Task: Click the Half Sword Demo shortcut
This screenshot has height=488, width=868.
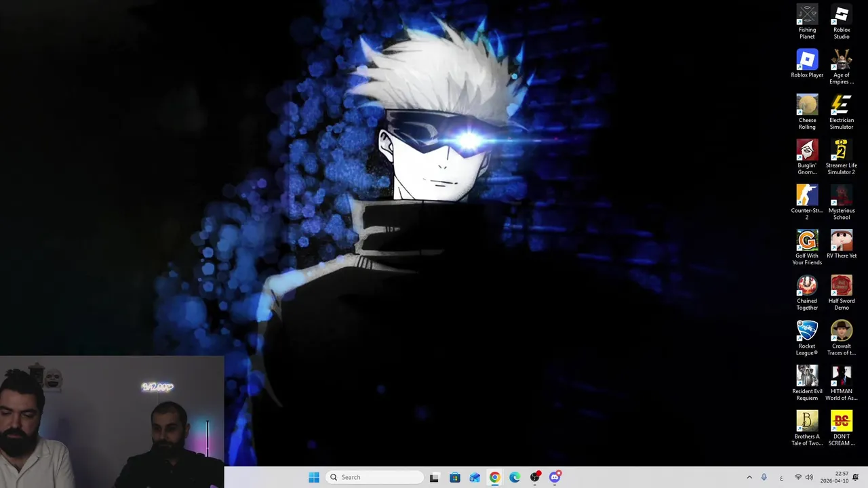Action: tap(842, 293)
